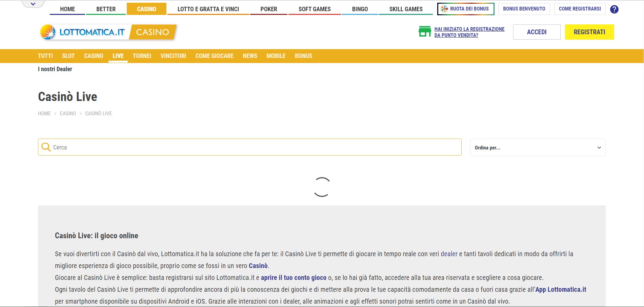
Task: Select the SLOT tab
Action: pos(68,56)
